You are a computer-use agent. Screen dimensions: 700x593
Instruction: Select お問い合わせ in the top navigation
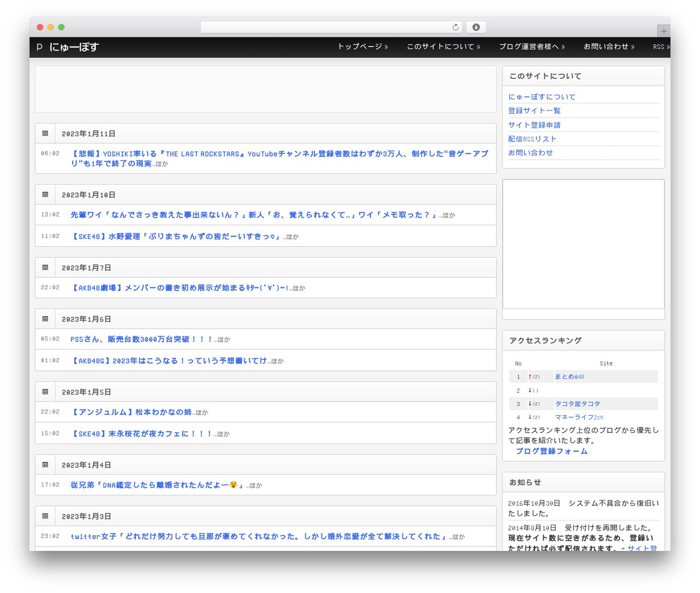tap(609, 47)
